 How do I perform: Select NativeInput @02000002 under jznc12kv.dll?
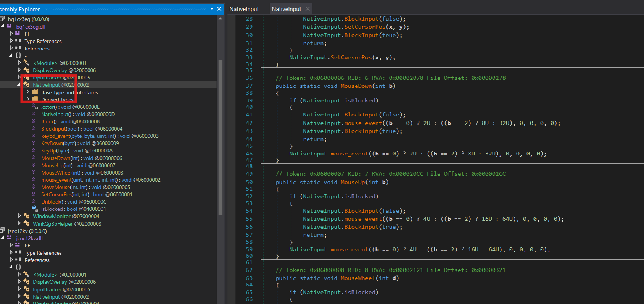coord(61,297)
